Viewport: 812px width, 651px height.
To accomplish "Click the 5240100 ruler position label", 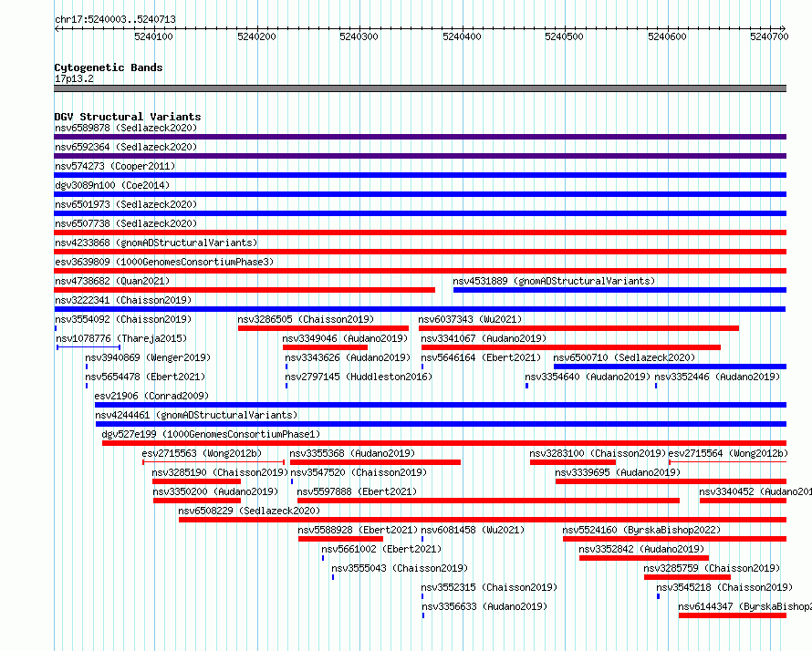I will pos(153,37).
